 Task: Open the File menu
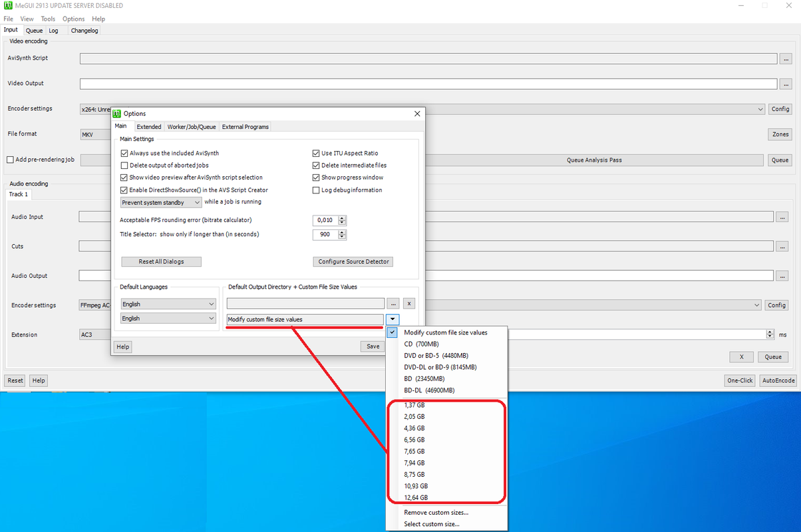pyautogui.click(x=9, y=19)
